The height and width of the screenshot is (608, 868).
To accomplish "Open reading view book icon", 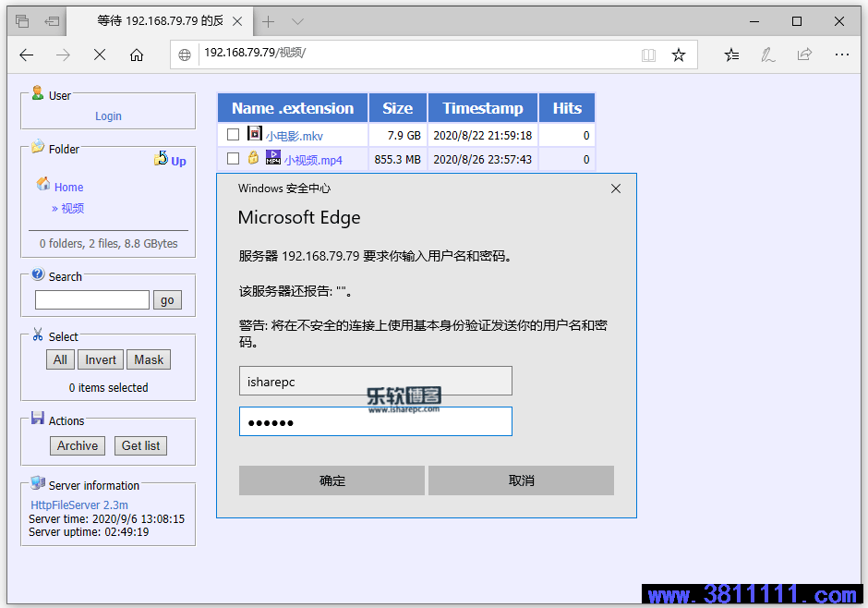I will pyautogui.click(x=649, y=55).
